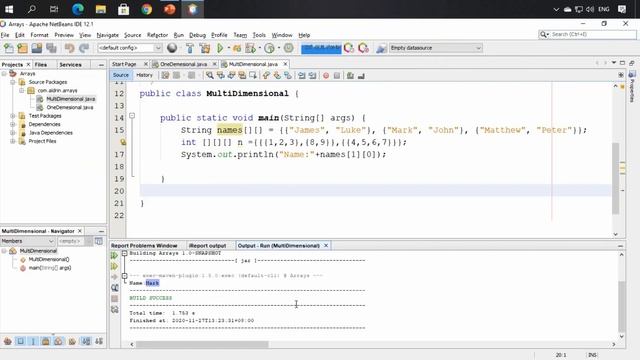640x360 pixels.
Task: Click the lightbulb hint on line 16
Action: coord(122,142)
